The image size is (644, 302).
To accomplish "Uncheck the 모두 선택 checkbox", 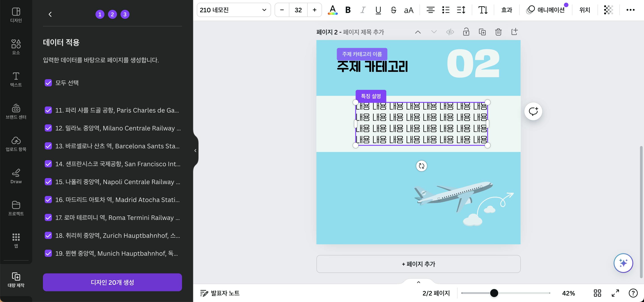I will (x=48, y=83).
